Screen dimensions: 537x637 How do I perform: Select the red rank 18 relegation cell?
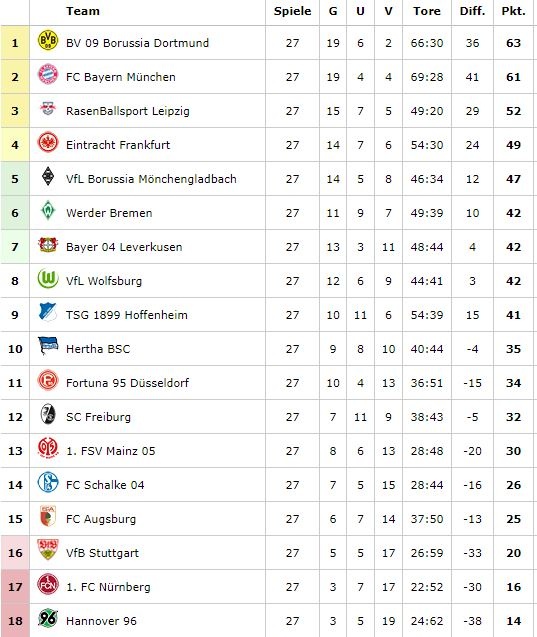click(x=15, y=620)
